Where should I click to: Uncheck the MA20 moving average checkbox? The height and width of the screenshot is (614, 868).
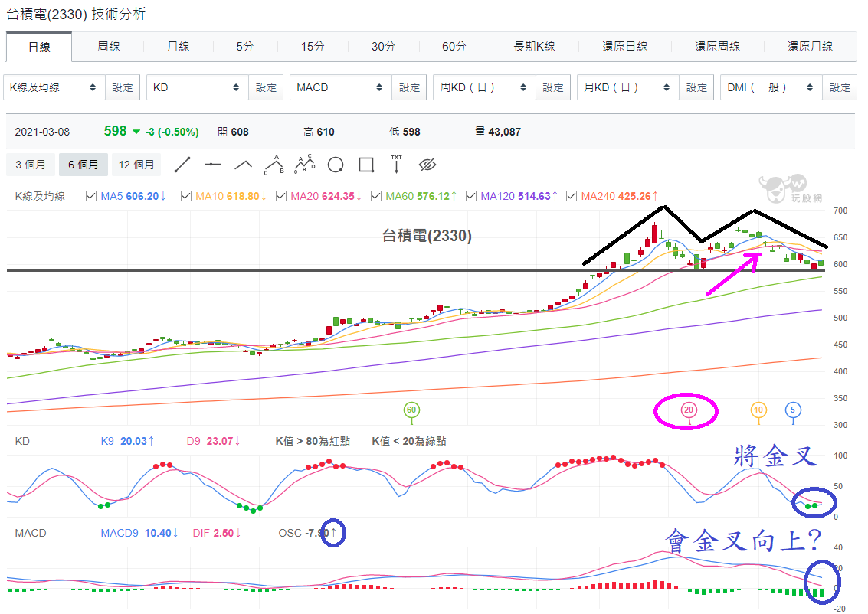281,196
